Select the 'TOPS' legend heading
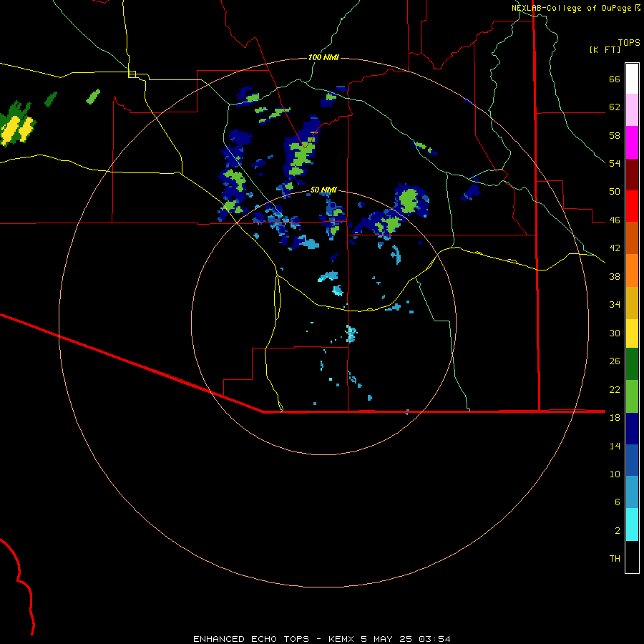The width and height of the screenshot is (644, 644). pos(629,43)
